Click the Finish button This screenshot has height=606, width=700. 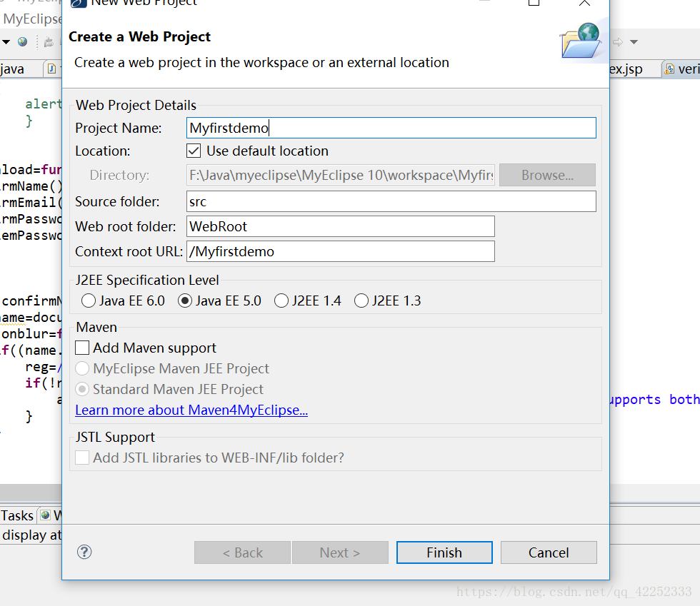tap(444, 552)
